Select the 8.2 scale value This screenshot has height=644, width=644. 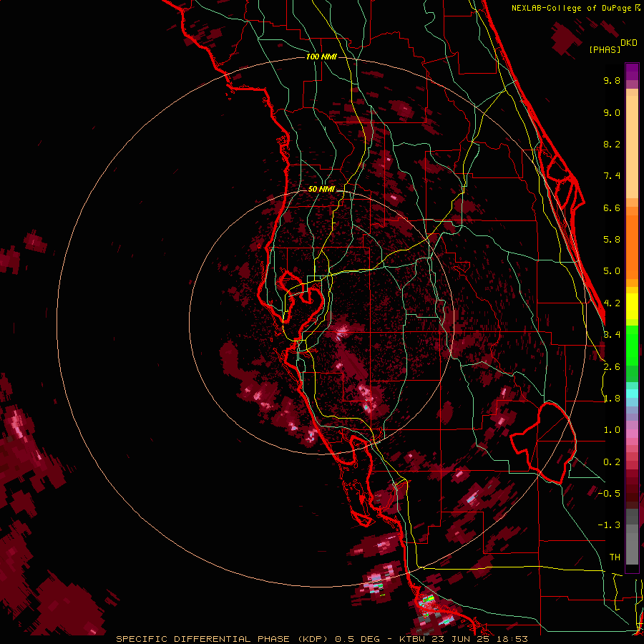coord(612,145)
